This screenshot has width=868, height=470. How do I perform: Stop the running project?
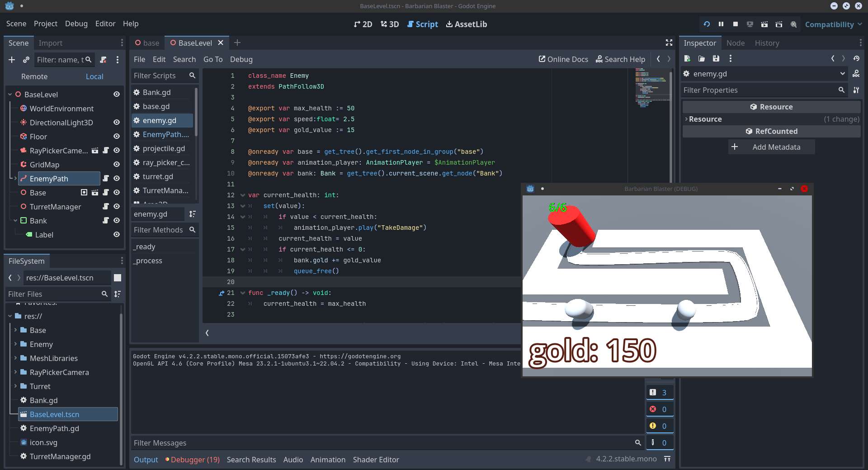(736, 24)
